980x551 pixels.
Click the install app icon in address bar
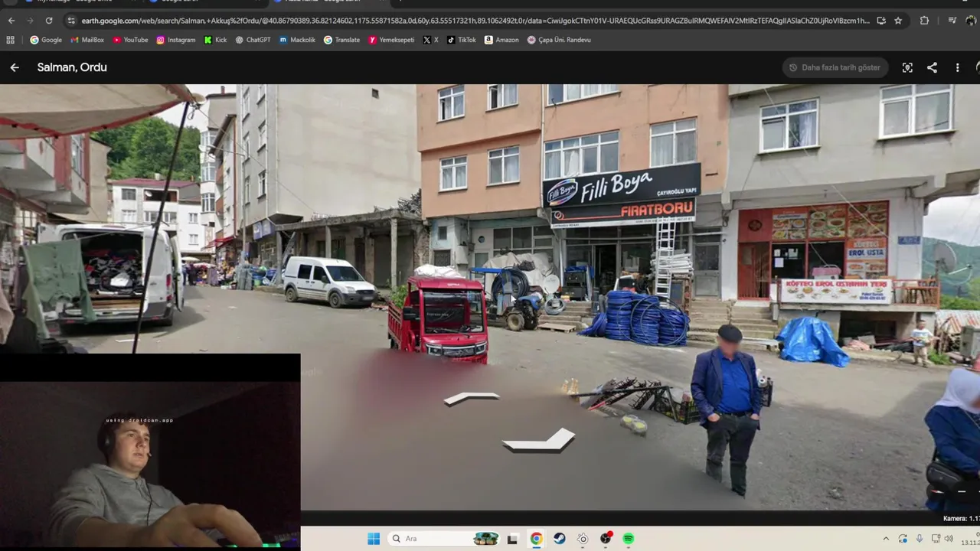(881, 21)
